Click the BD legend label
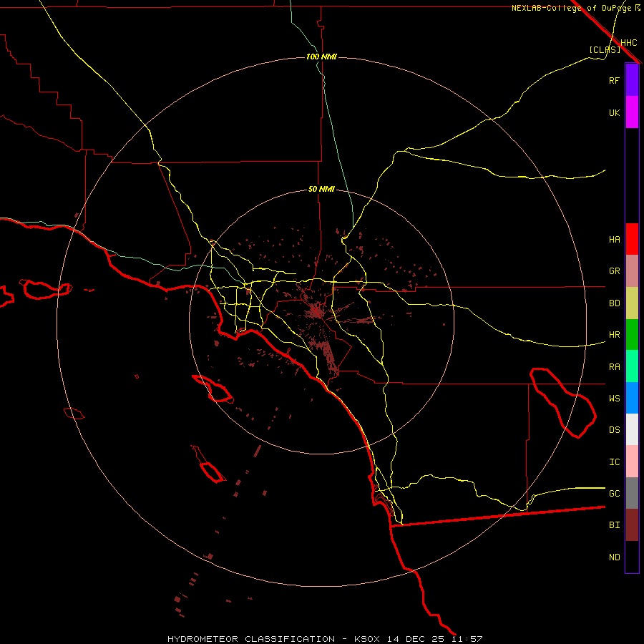 click(614, 303)
